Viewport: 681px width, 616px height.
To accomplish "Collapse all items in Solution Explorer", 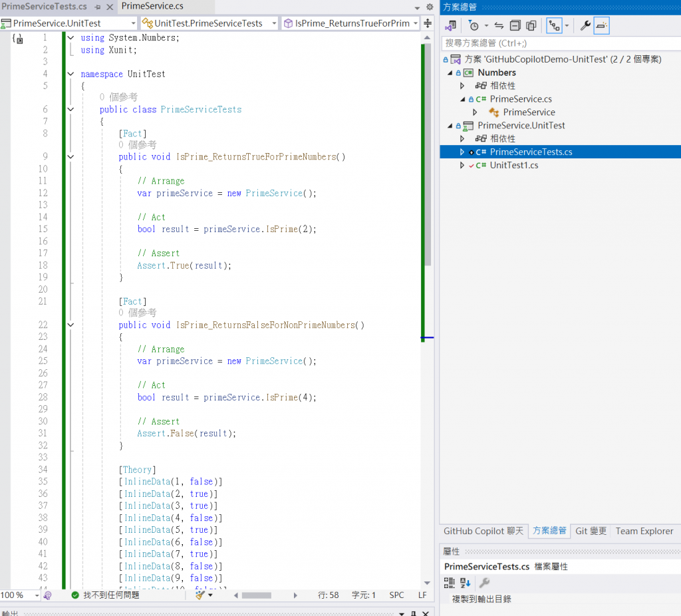I will (x=515, y=26).
